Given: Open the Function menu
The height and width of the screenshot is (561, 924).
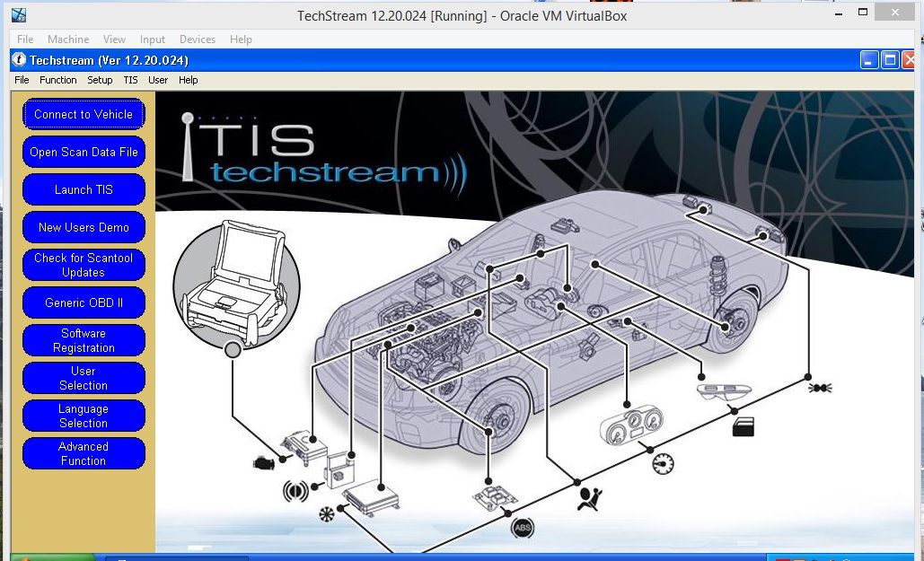Looking at the screenshot, I should tap(57, 80).
